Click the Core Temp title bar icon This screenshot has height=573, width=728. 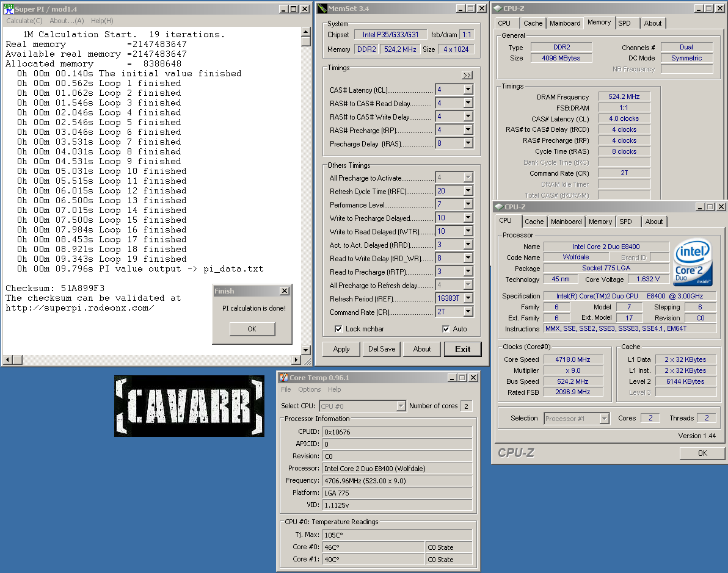point(283,378)
